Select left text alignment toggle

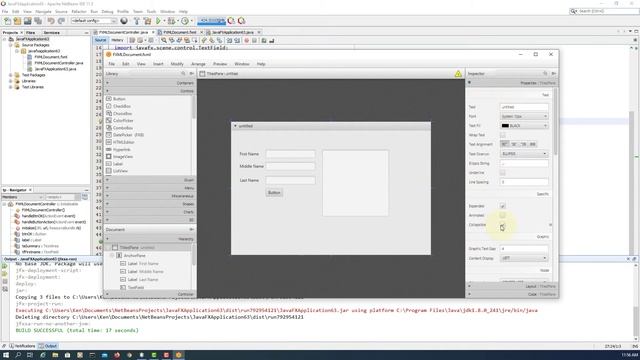coord(504,144)
